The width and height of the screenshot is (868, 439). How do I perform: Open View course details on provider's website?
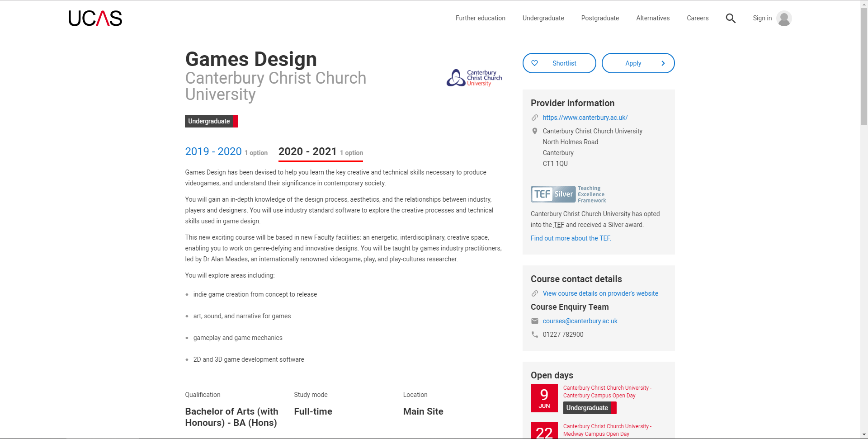[600, 293]
